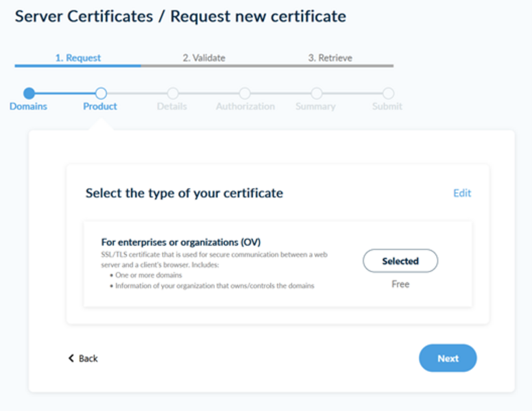532x411 pixels.
Task: Select the Product step circle
Action: [101, 93]
